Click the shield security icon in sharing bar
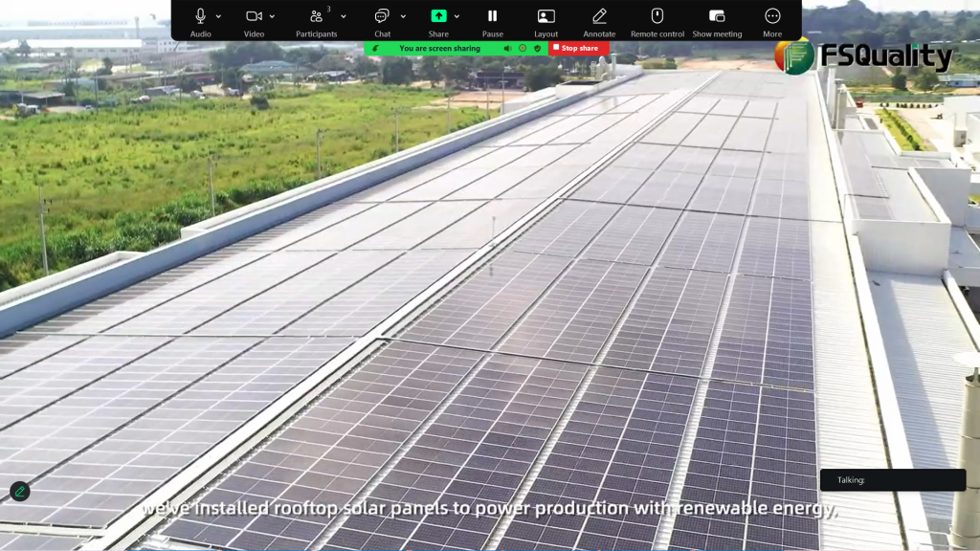 (x=538, y=48)
